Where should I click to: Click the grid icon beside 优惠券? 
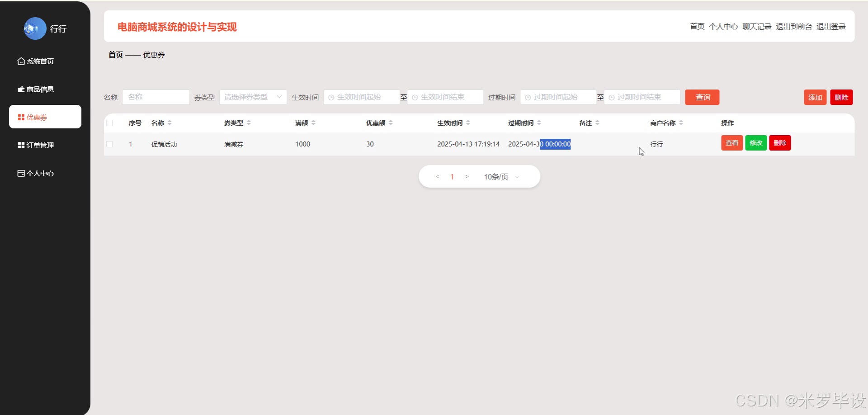click(x=21, y=117)
